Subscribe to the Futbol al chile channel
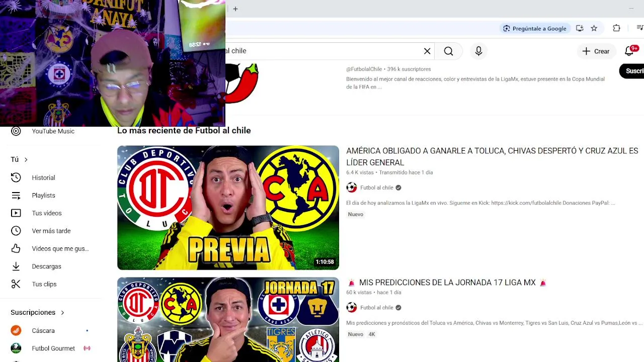 point(632,71)
